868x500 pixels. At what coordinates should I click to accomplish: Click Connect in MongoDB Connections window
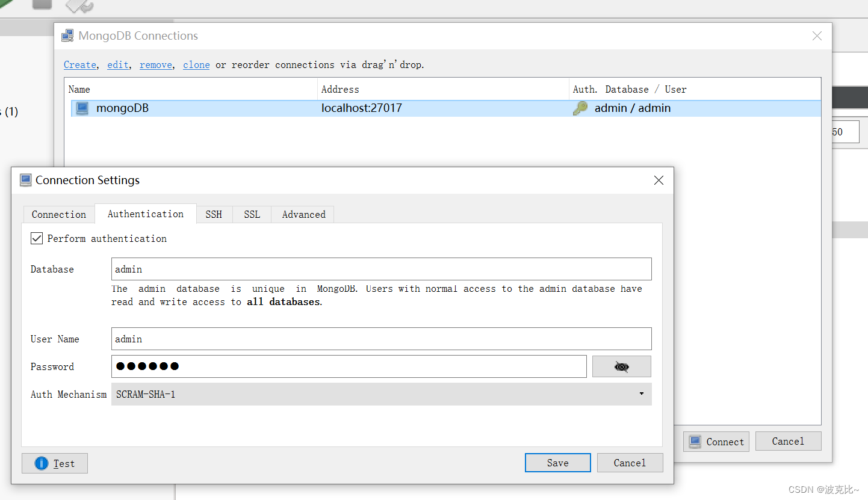point(716,442)
